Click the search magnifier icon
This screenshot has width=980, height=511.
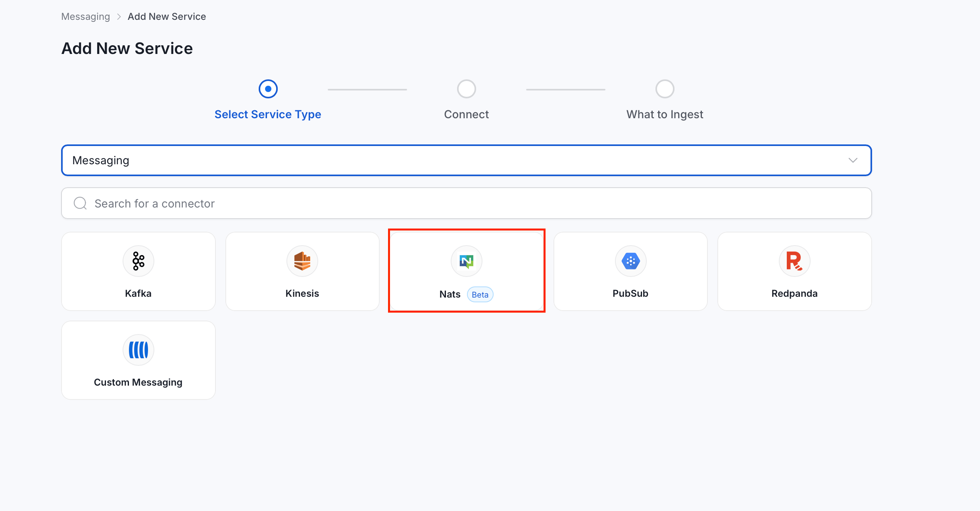click(x=80, y=203)
